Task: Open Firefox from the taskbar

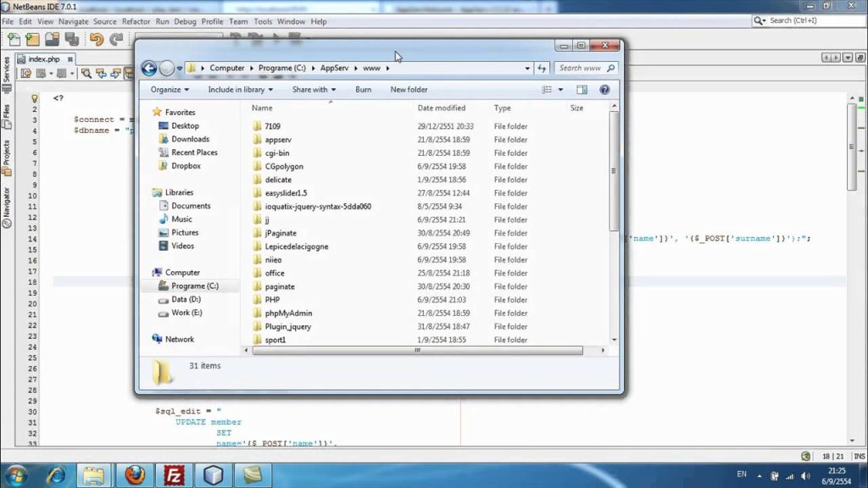Action: (135, 474)
